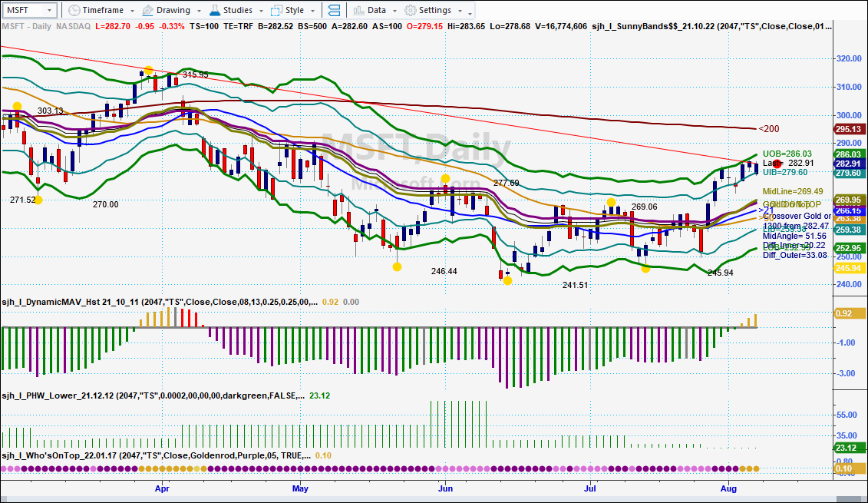This screenshot has height=503, width=868.
Task: Click the 271.52 swing low annotation
Action: pyautogui.click(x=23, y=200)
